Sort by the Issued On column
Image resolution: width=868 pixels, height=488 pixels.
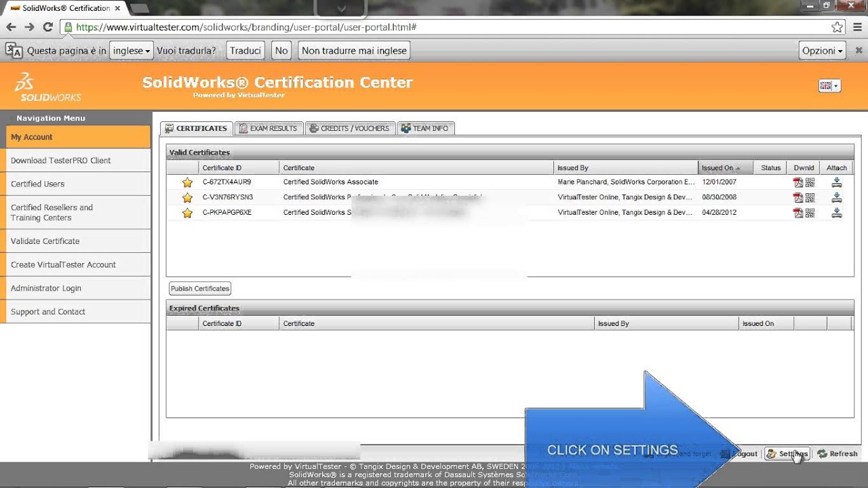[x=726, y=167]
